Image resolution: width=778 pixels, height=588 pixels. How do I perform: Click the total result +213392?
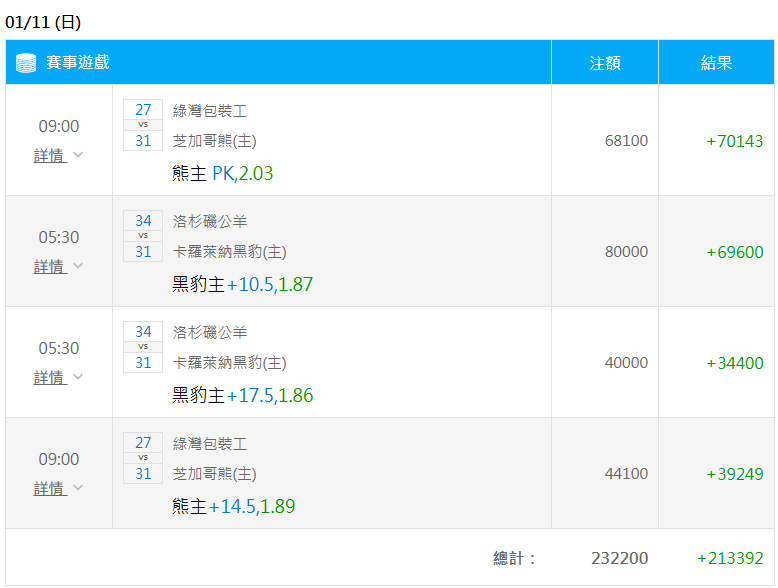click(730, 558)
